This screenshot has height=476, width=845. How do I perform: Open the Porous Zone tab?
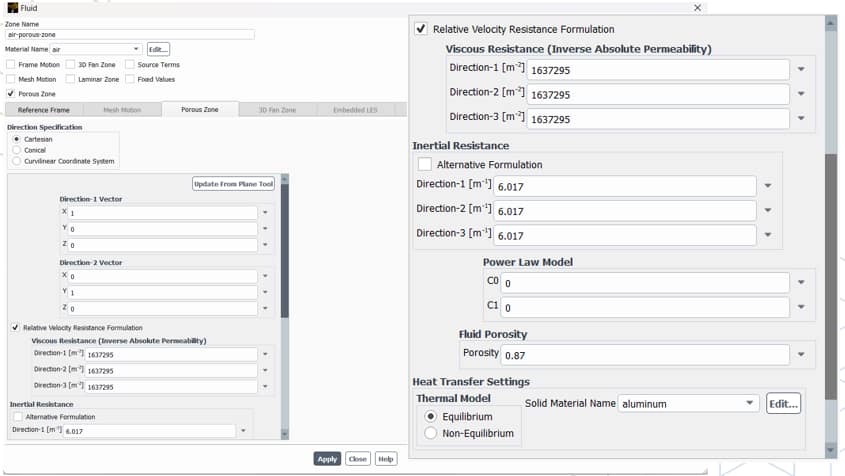(x=199, y=110)
